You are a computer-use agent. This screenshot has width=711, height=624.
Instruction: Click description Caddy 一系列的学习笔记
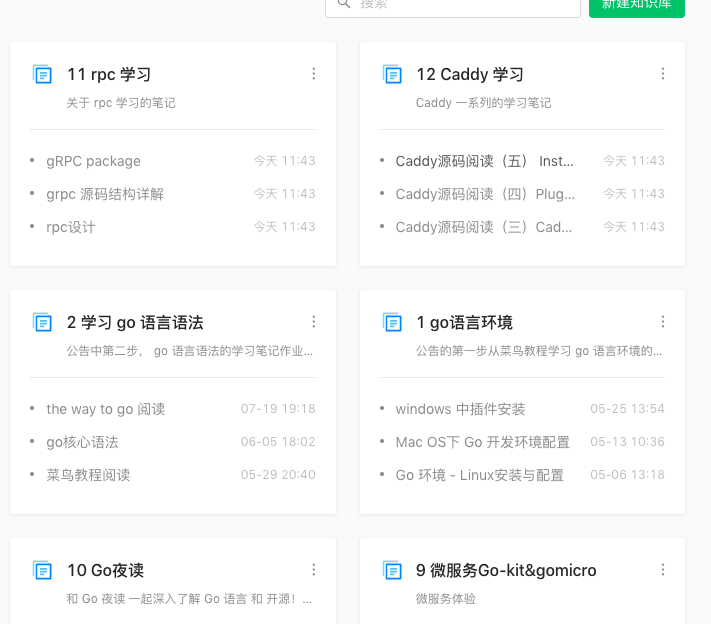(483, 103)
